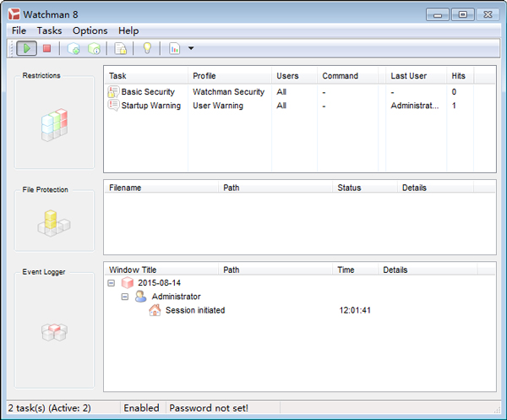Viewport: 507px width, 420px height.
Task: Click the 2 task(s) status bar text
Action: coord(50,408)
